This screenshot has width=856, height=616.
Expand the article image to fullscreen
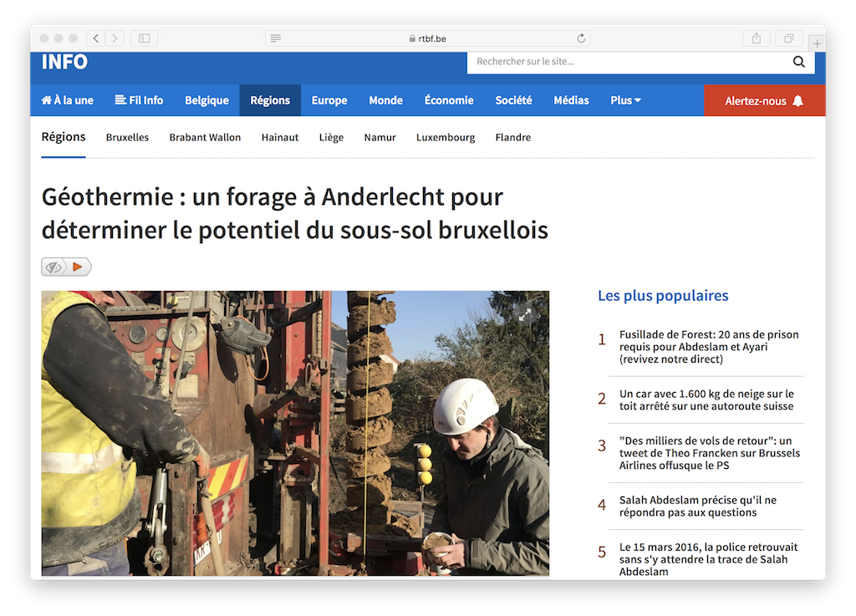click(x=525, y=314)
